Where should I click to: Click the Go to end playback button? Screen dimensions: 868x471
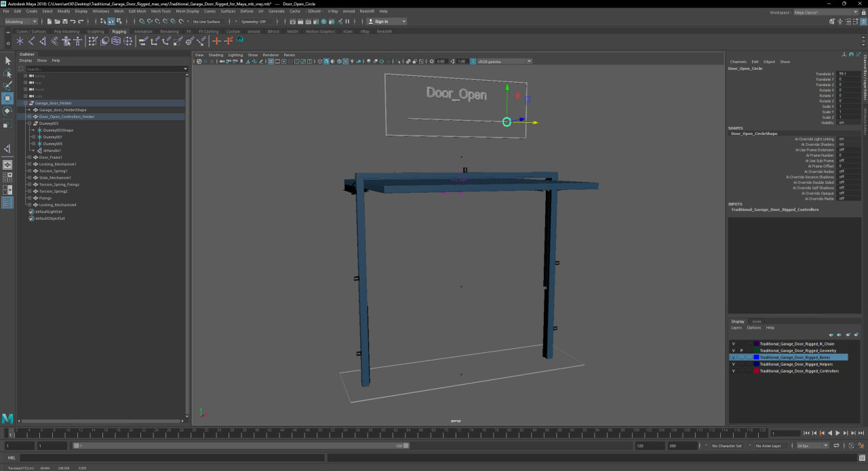coord(861,433)
